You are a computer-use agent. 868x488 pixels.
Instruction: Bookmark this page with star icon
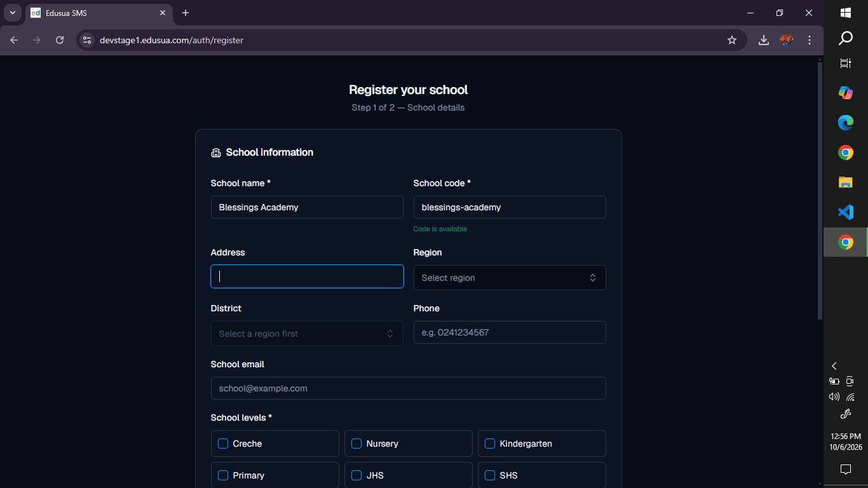point(732,40)
